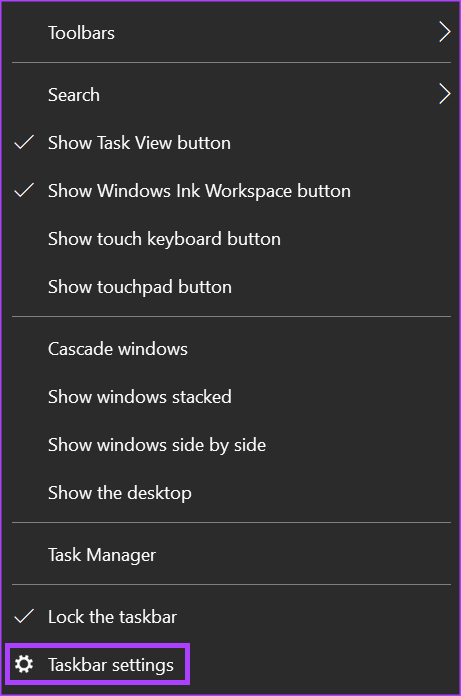The height and width of the screenshot is (696, 461).
Task: Open the Search menu entry
Action: [231, 95]
